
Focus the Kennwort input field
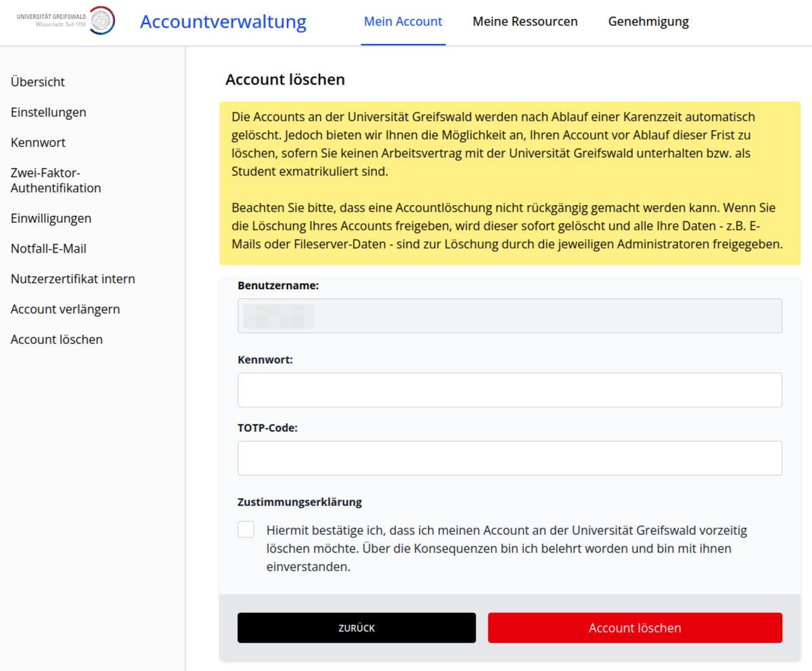click(510, 390)
